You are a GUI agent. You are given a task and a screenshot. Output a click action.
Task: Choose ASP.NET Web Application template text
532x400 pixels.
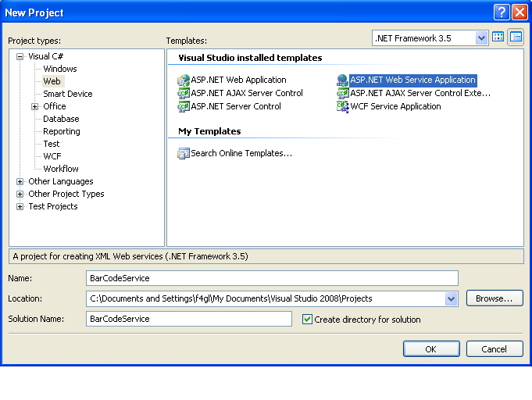tap(238, 80)
